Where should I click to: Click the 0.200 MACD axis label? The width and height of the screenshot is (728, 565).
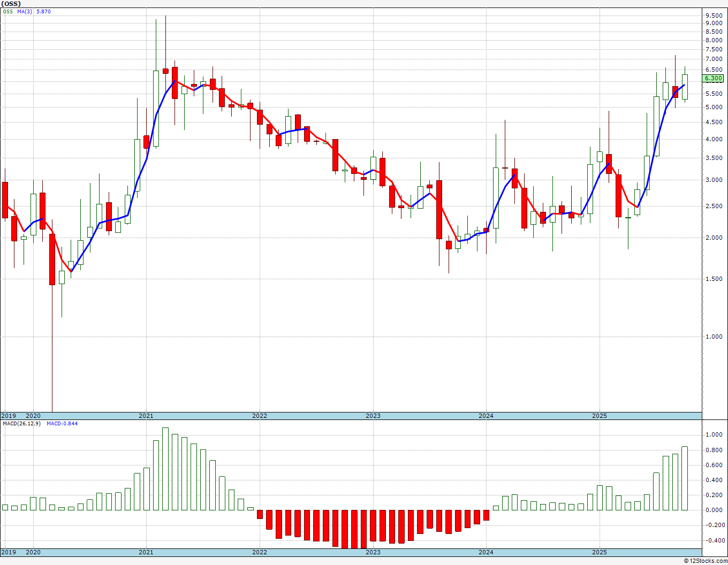pyautogui.click(x=714, y=495)
